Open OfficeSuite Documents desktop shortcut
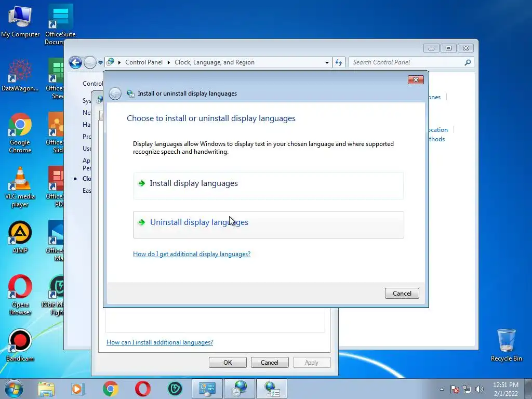This screenshot has width=532, height=399. point(60,24)
